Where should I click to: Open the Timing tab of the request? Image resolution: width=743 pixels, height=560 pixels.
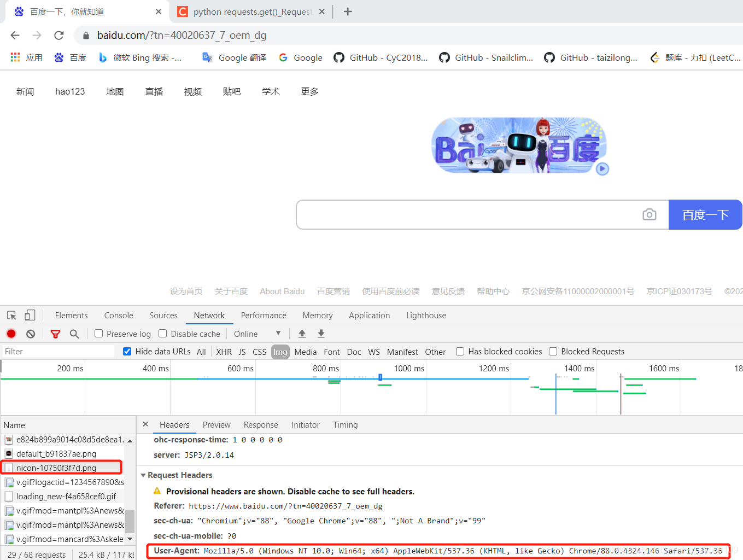(346, 425)
